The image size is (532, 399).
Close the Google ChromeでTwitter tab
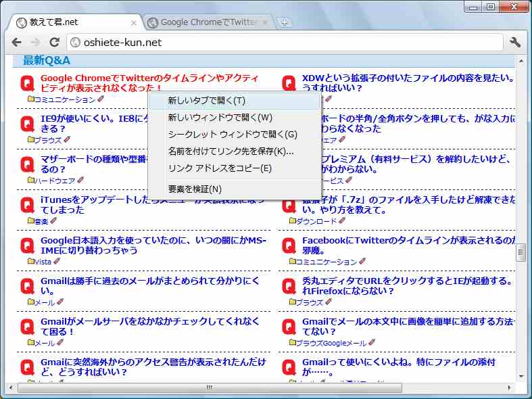[x=265, y=23]
